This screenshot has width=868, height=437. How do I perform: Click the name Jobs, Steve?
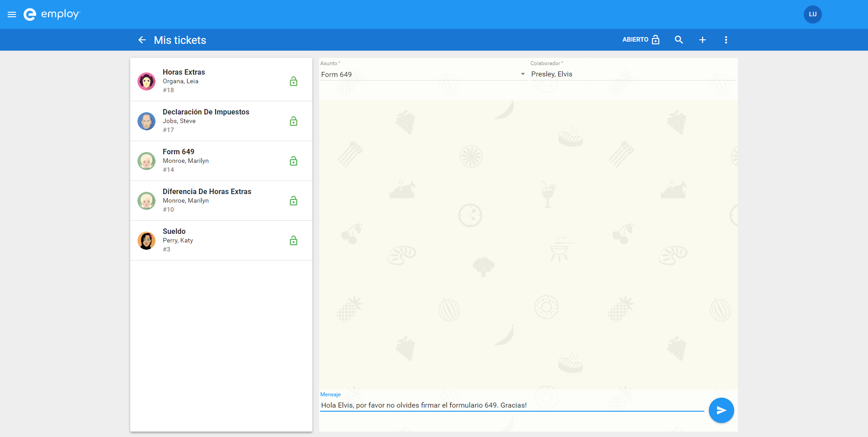click(179, 121)
